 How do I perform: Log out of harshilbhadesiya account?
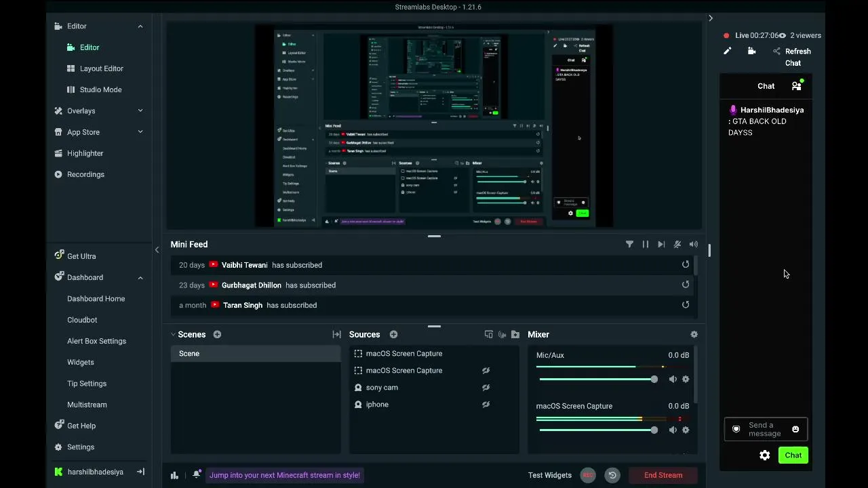pos(141,472)
